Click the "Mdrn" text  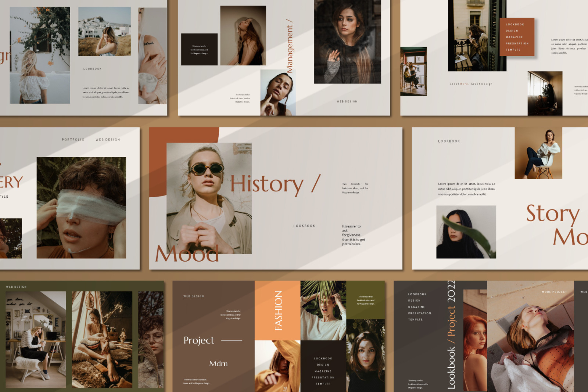[218, 364]
